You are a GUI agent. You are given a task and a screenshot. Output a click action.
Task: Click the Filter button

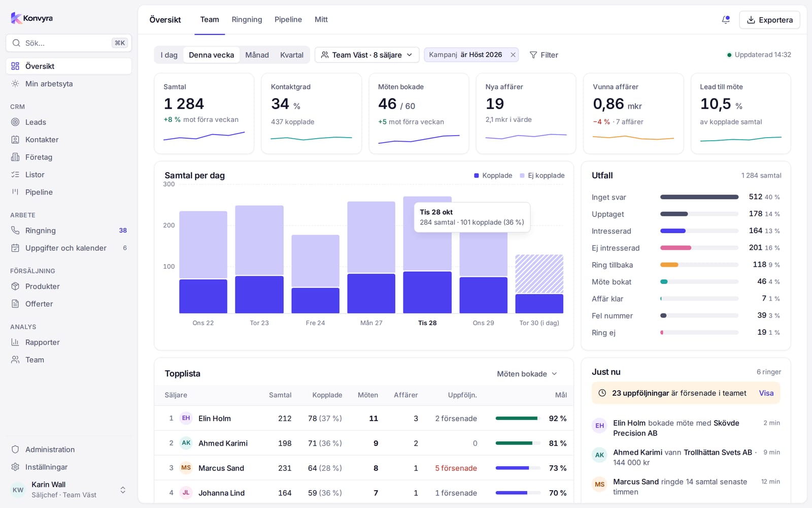click(x=544, y=55)
